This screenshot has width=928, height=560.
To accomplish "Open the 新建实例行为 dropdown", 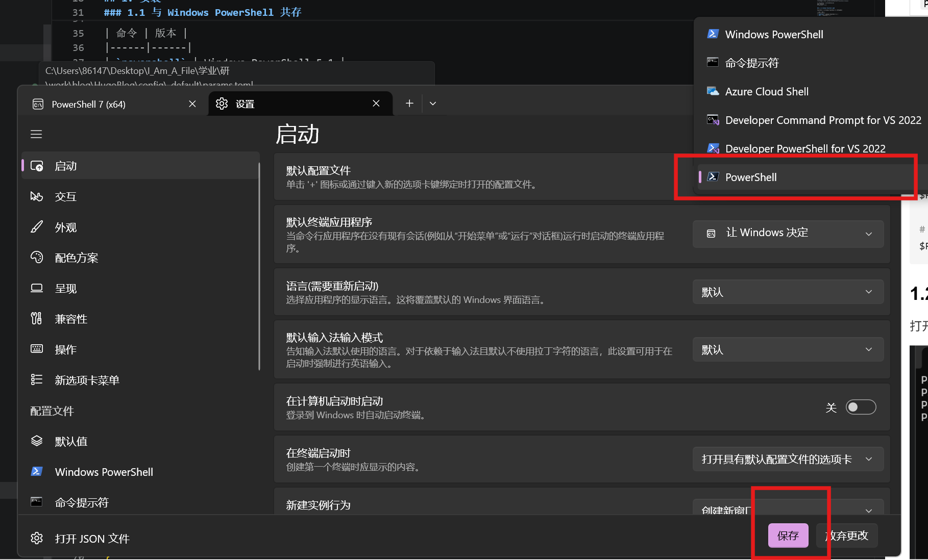I will tap(788, 507).
